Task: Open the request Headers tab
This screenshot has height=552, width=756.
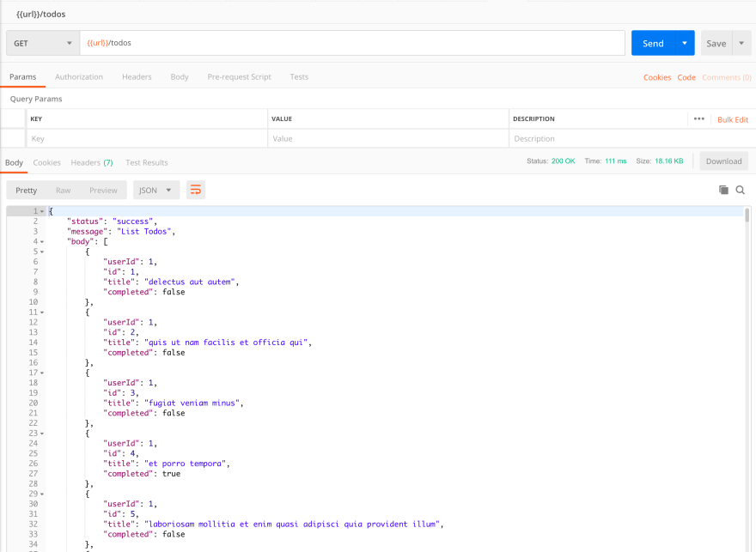Action: [137, 76]
